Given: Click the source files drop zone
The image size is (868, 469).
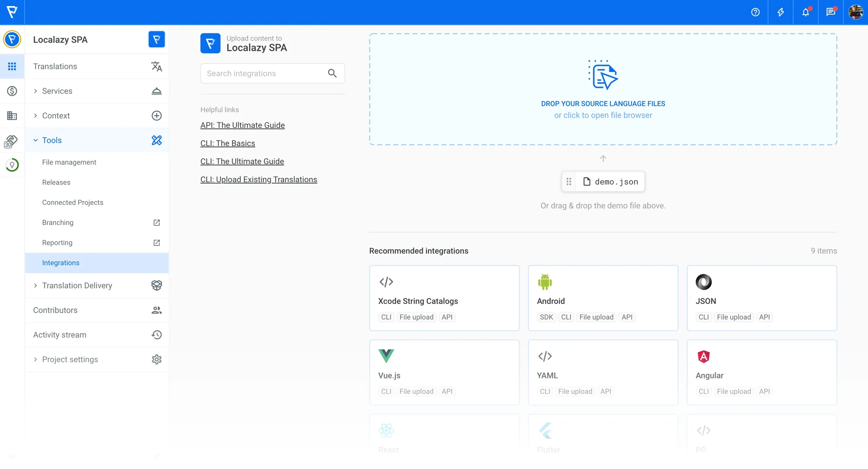Looking at the screenshot, I should pyautogui.click(x=602, y=89).
